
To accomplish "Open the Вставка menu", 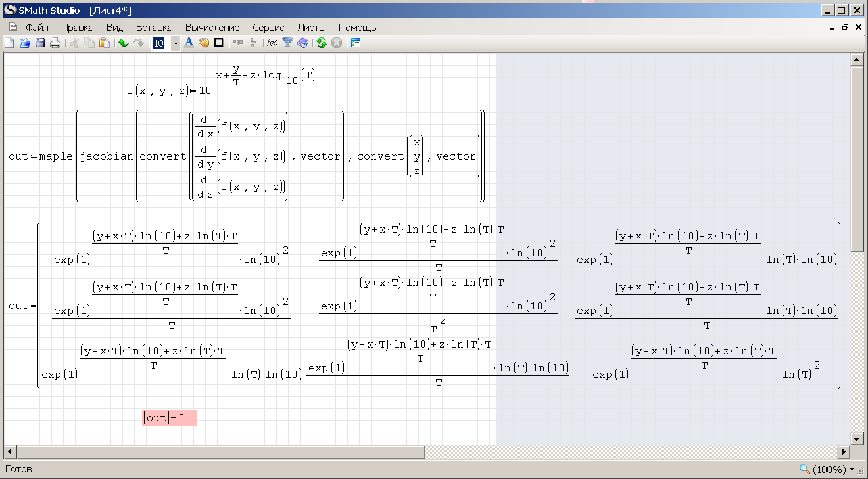I will point(154,28).
